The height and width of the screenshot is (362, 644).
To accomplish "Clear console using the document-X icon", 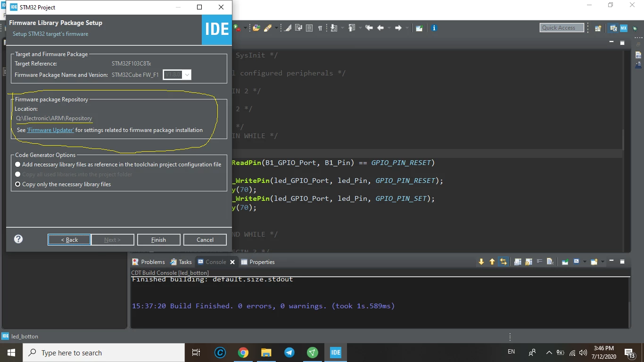I will (x=550, y=262).
